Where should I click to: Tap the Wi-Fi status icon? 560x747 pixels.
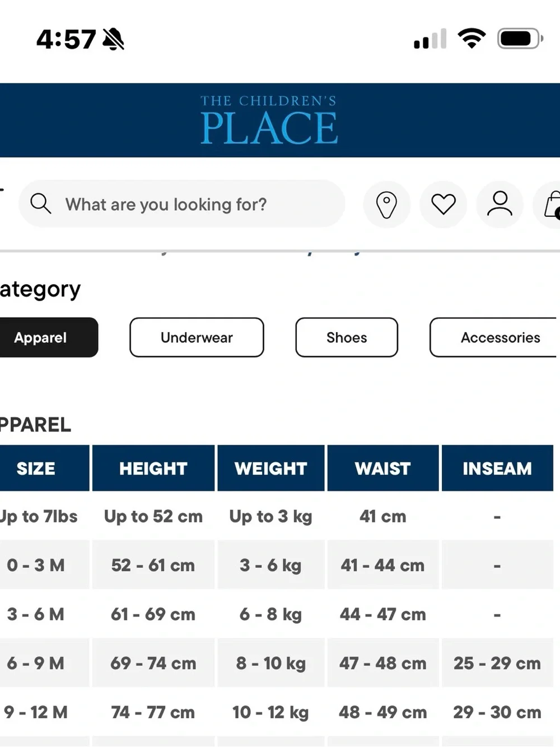(472, 38)
